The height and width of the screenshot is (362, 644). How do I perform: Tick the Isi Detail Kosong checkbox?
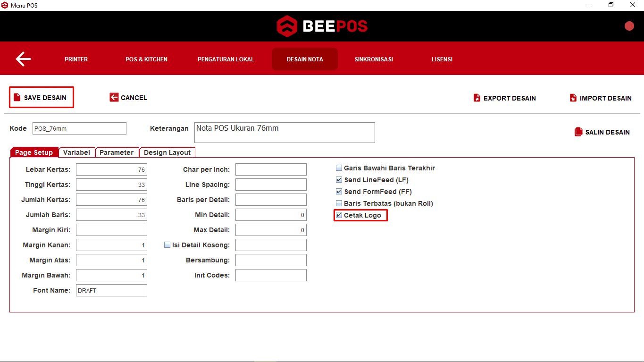coord(167,245)
